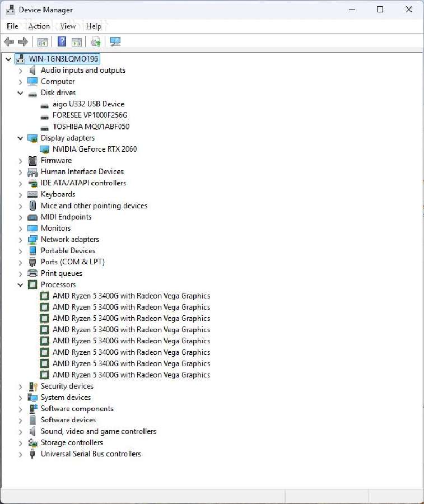Show or hide console tree toolbar icon
The image size is (424, 504).
pos(43,42)
